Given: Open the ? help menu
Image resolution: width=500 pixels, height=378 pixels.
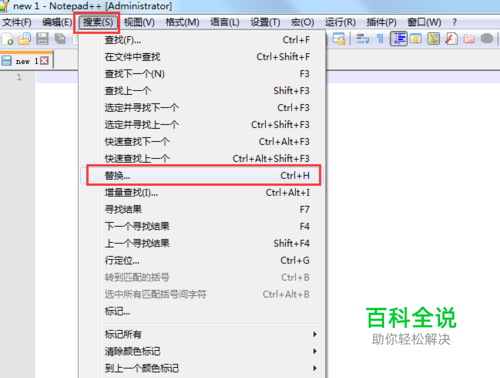Looking at the screenshot, I should pos(454,22).
